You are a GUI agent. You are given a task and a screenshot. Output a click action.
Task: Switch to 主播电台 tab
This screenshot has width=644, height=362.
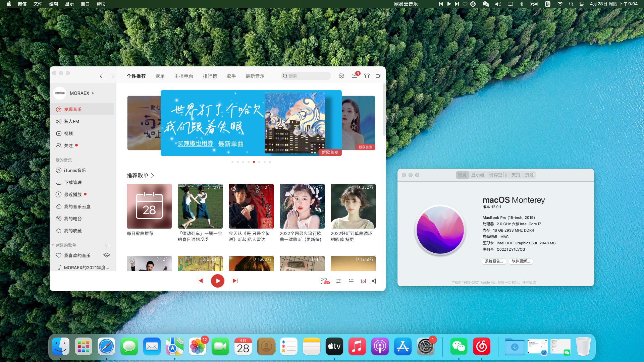(184, 76)
